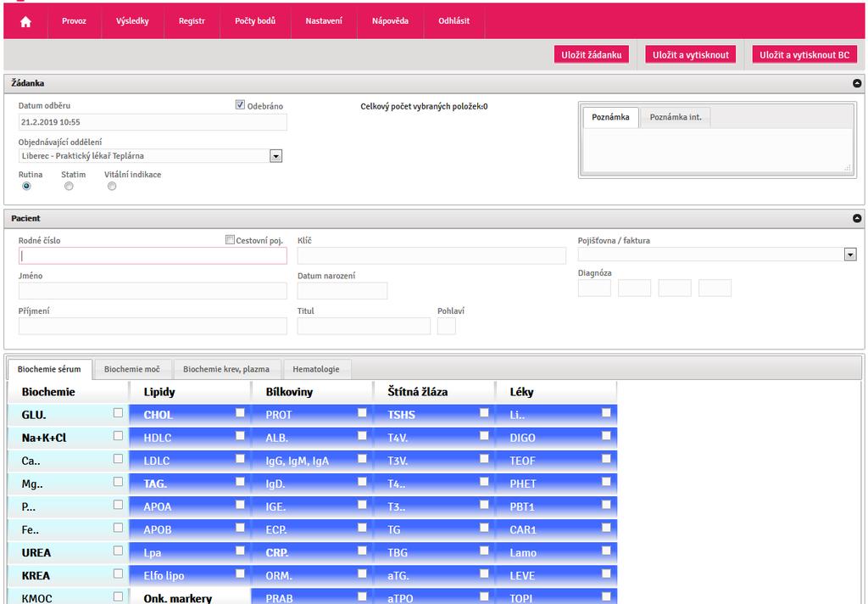The image size is (868, 604).
Task: Select the Vitální indikace radio button
Action: point(112,186)
